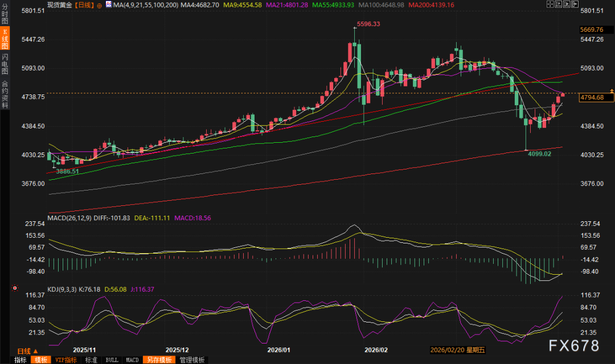Select the 指标 tab in bottom bar

coord(20,360)
